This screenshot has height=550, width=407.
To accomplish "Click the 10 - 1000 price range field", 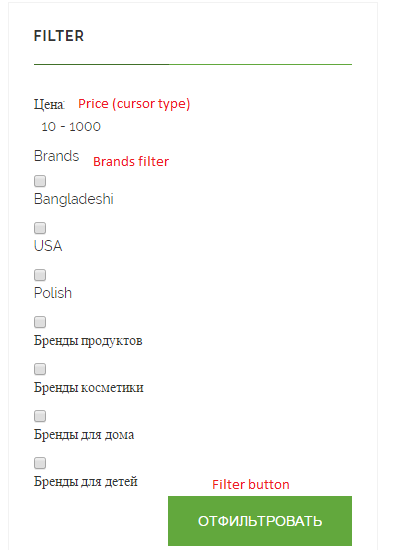I will (71, 127).
